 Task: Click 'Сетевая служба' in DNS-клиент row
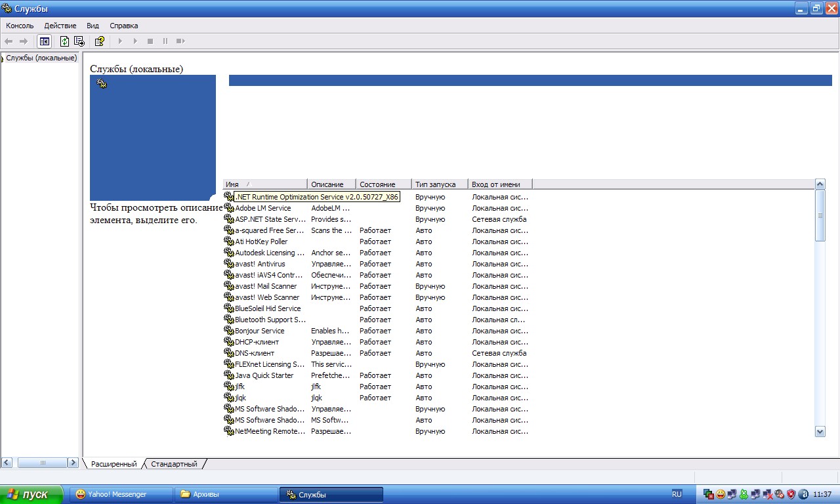[499, 353]
